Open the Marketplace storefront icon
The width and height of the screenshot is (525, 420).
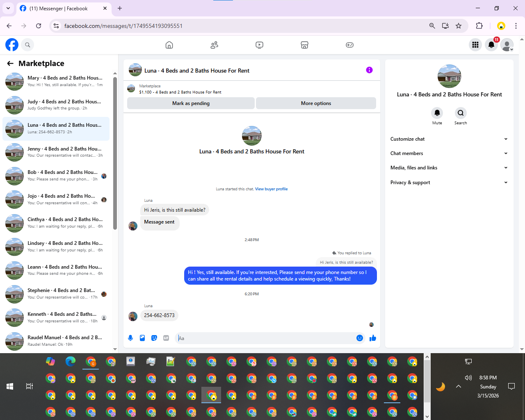click(x=304, y=45)
